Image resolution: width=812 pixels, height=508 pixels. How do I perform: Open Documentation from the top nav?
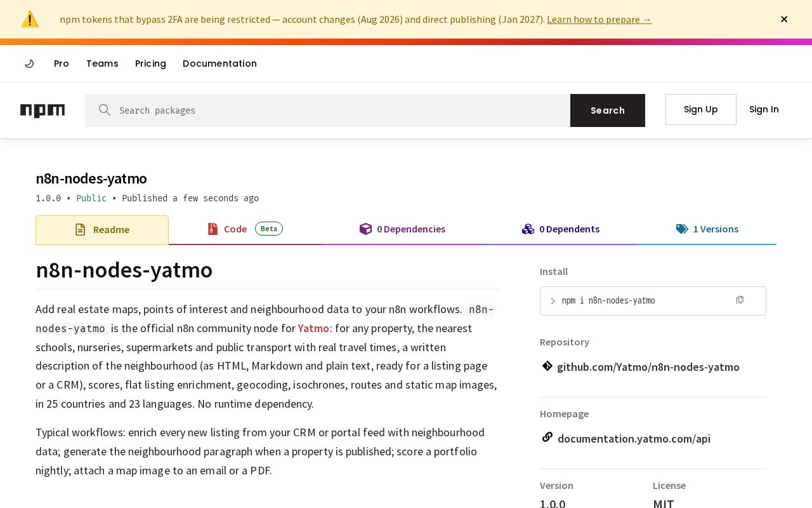[219, 63]
